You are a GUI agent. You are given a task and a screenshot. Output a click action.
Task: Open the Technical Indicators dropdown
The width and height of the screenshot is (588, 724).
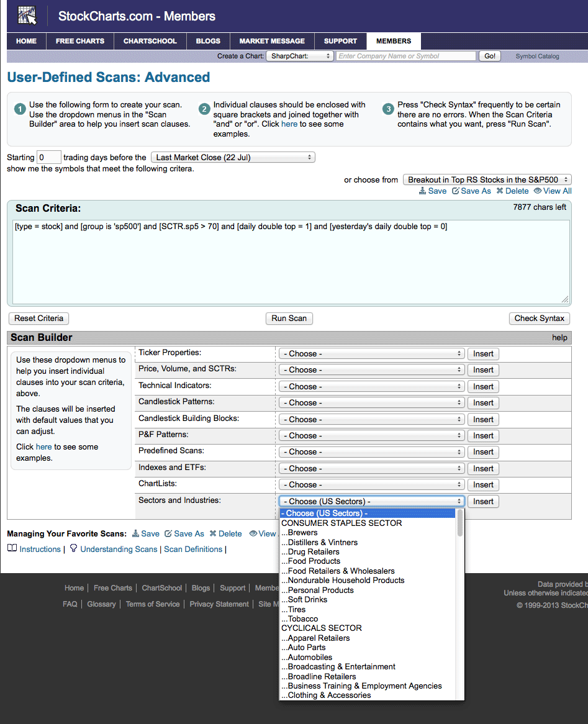(371, 386)
